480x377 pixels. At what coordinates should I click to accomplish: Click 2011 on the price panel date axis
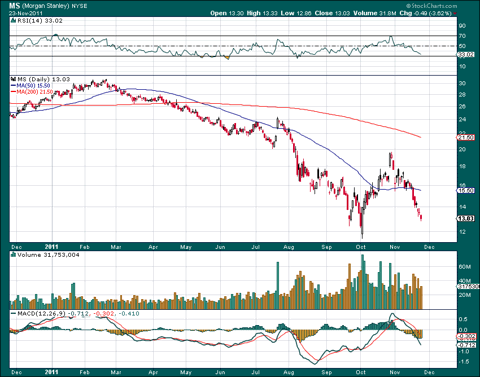[52, 247]
